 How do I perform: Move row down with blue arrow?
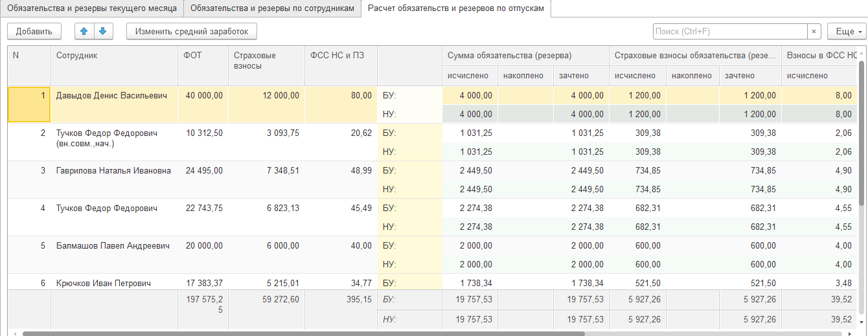(x=103, y=31)
